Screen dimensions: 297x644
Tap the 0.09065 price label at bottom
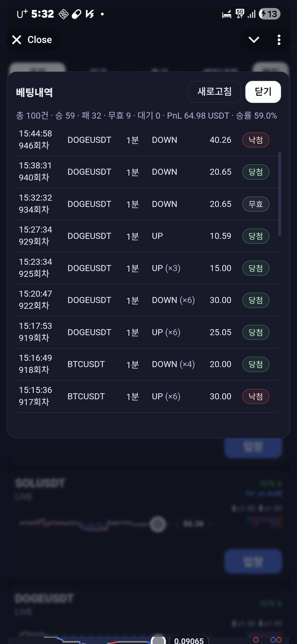[189, 640]
